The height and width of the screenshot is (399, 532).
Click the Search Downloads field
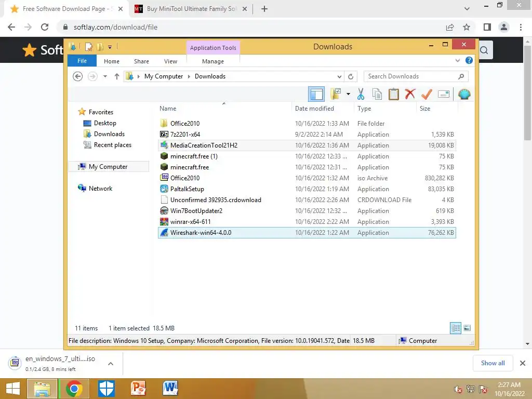click(416, 76)
